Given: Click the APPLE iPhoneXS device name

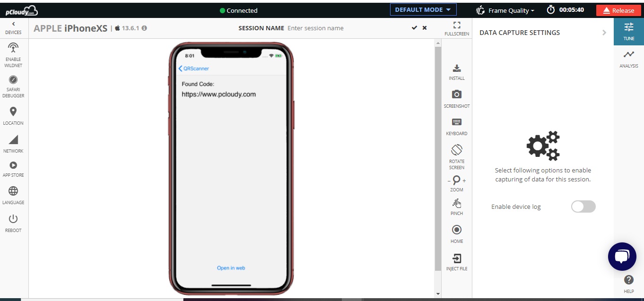Looking at the screenshot, I should click(x=70, y=28).
